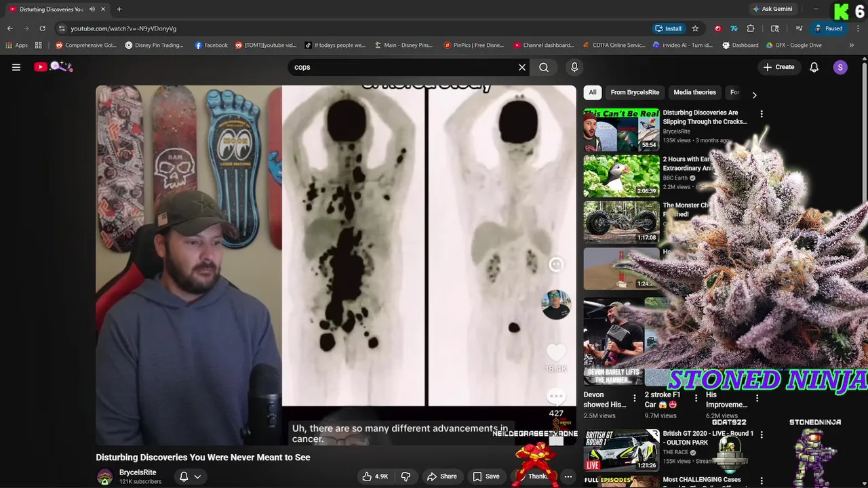
Task: Start voice search with the microphone
Action: (574, 67)
